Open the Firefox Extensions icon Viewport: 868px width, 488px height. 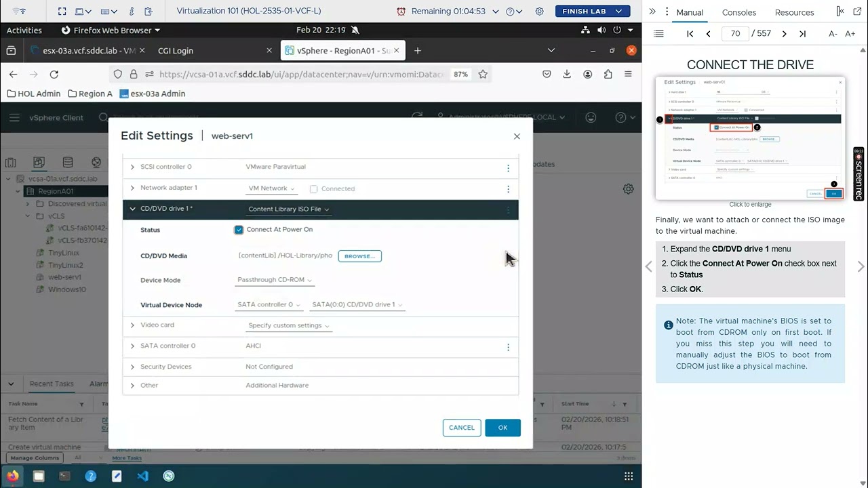(608, 74)
